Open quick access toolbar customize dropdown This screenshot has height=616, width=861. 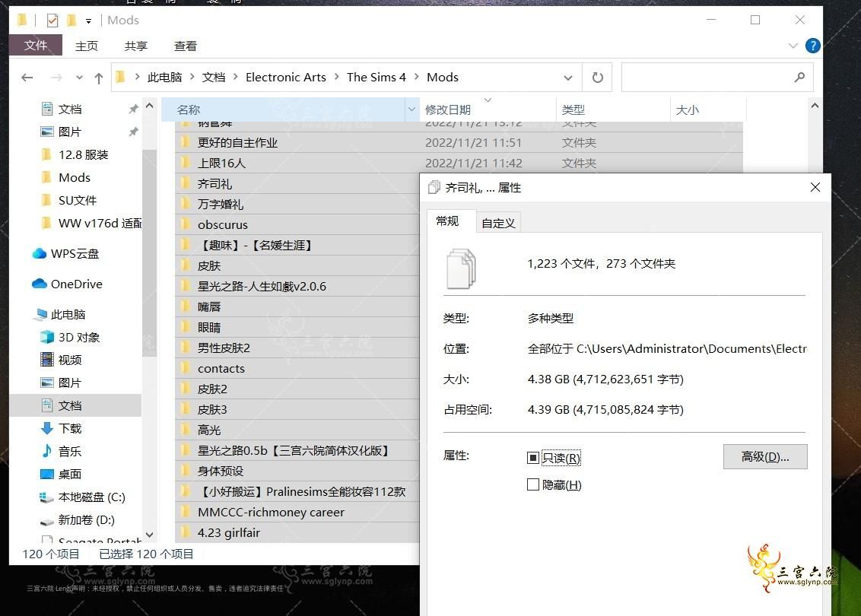pyautogui.click(x=88, y=21)
